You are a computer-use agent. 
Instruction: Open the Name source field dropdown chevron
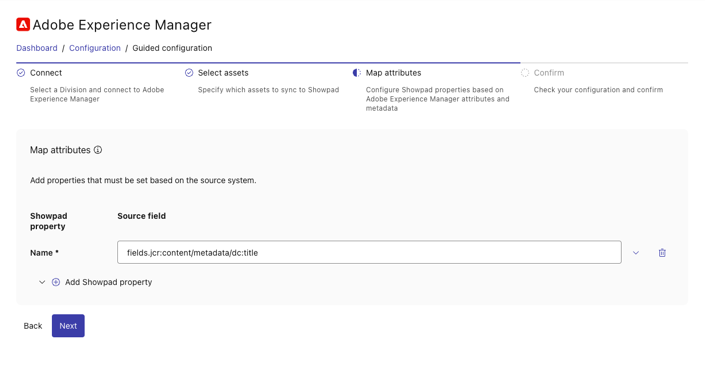click(x=636, y=253)
